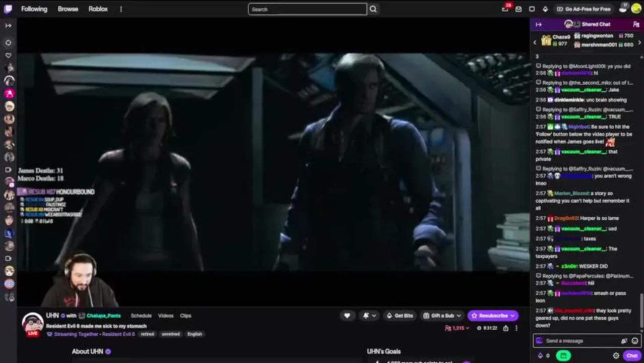This screenshot has width=644, height=363.
Task: Click the green channel points button
Action: click(x=563, y=355)
